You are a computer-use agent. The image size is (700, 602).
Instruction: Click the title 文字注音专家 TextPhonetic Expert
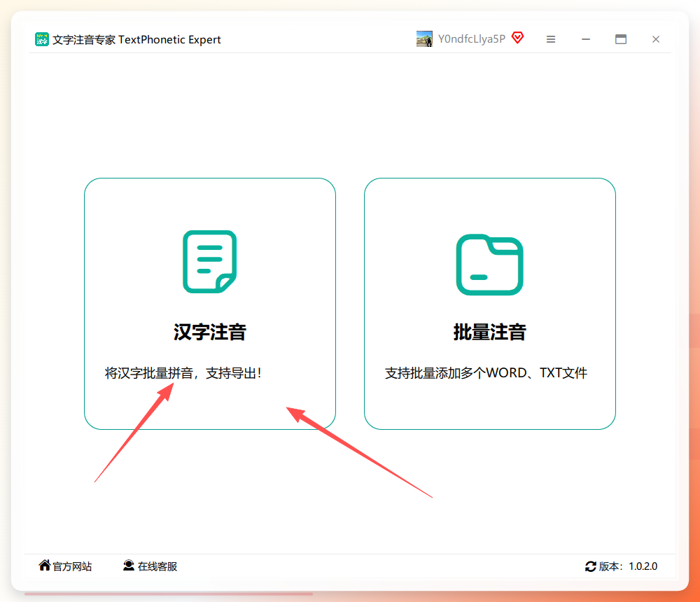coord(136,40)
